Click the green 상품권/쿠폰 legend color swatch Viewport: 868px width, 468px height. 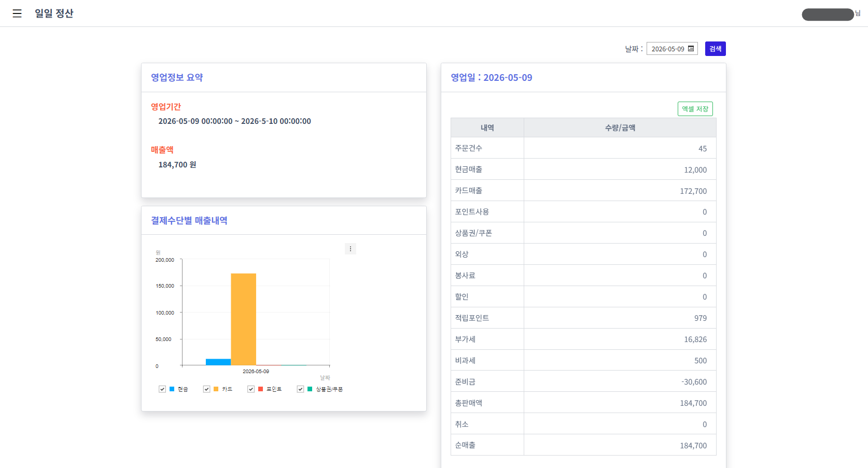(310, 389)
